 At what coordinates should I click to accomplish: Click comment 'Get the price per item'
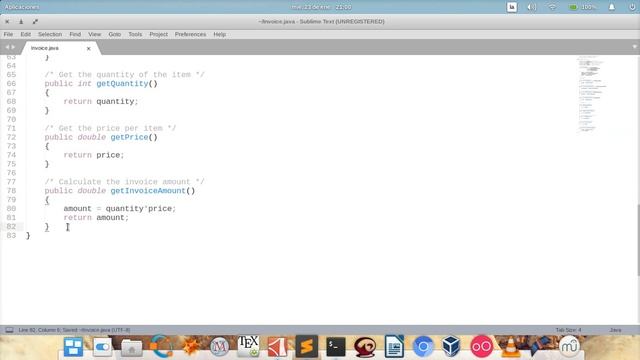click(110, 128)
